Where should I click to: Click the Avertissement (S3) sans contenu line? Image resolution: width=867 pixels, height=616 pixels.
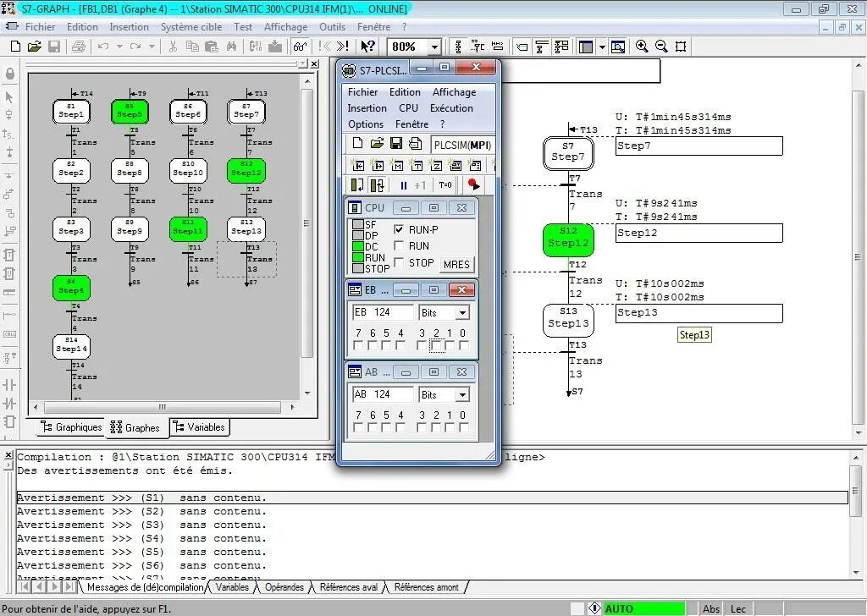pyautogui.click(x=141, y=525)
